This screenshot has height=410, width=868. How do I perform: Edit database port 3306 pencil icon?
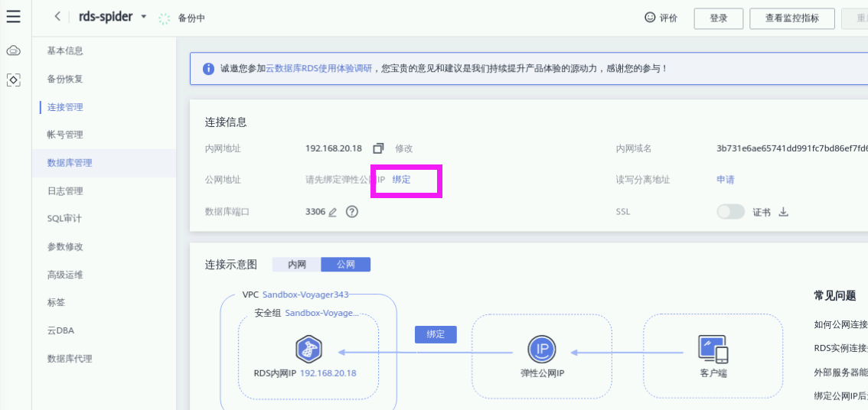click(x=333, y=213)
